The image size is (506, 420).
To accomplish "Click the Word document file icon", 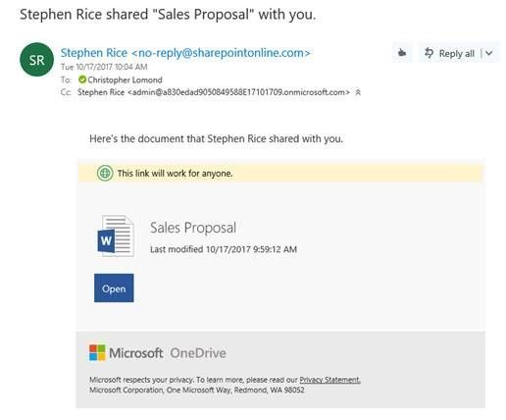I will [116, 236].
